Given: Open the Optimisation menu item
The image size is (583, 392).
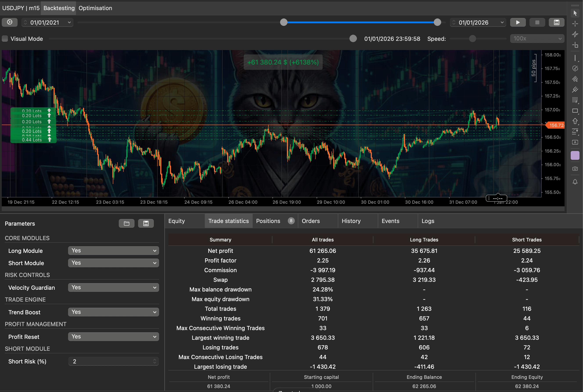Looking at the screenshot, I should pyautogui.click(x=95, y=8).
